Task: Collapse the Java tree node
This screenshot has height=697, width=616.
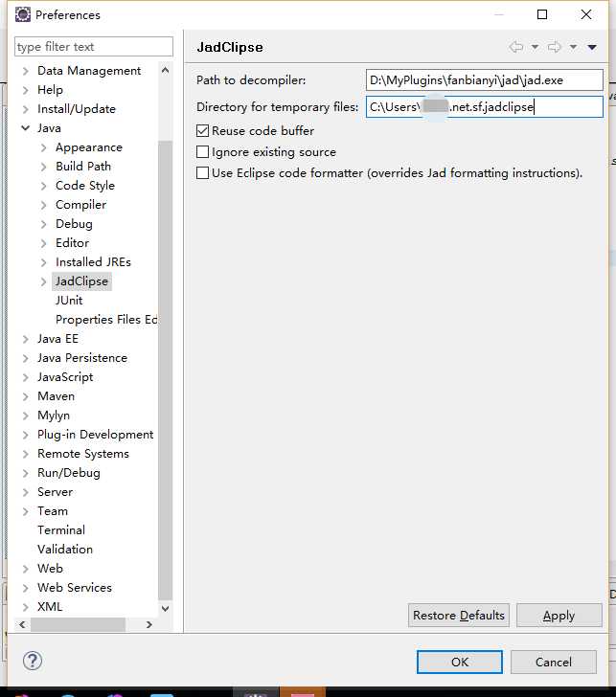Action: point(26,128)
